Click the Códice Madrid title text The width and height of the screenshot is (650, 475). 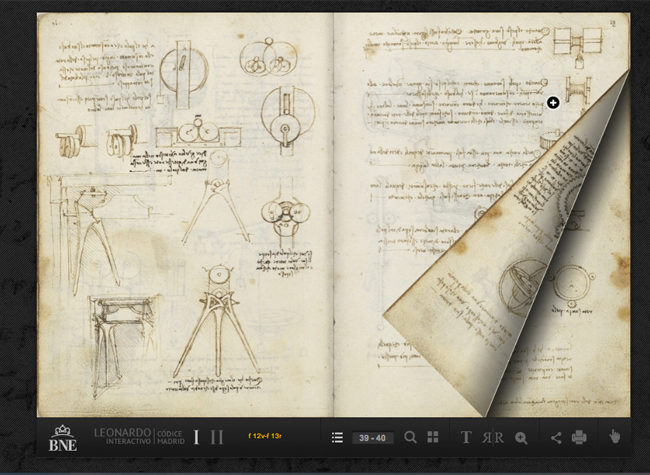(170, 437)
